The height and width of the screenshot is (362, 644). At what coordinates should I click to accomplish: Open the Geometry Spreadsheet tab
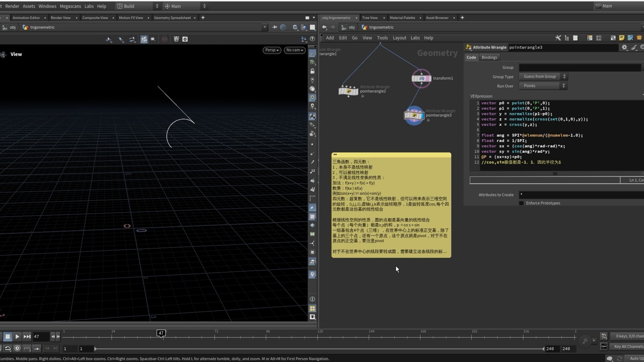172,18
